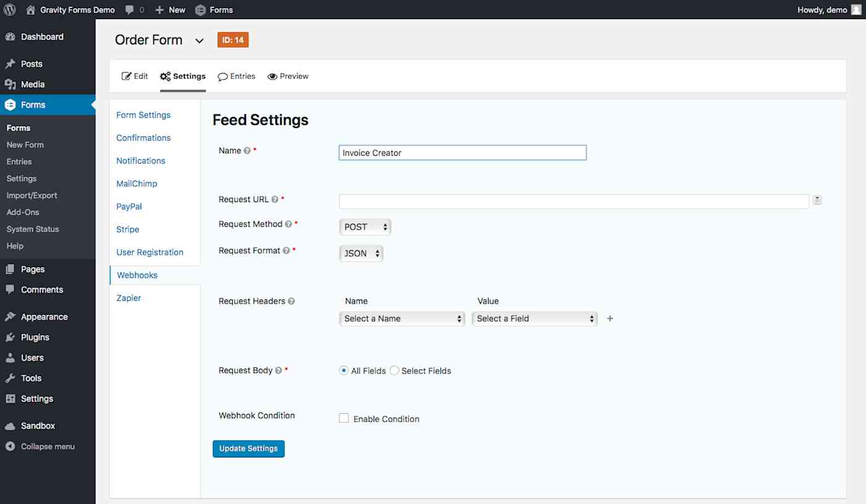Viewport: 866px width, 504px height.
Task: Click the merge tag icon beside Request URL
Action: [817, 200]
